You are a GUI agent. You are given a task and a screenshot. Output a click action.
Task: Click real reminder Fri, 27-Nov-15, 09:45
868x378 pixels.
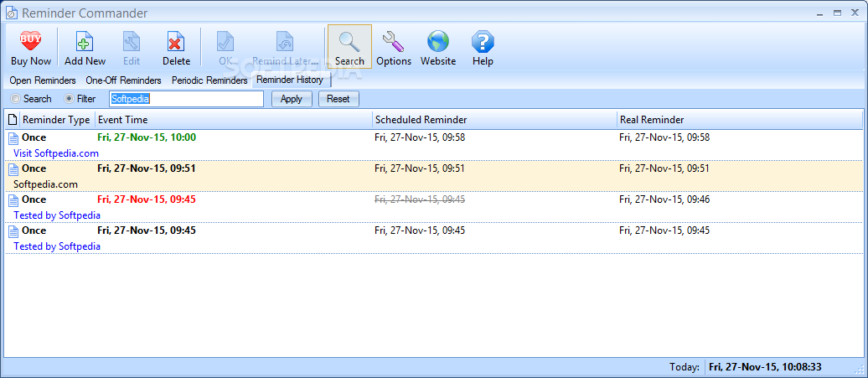664,230
